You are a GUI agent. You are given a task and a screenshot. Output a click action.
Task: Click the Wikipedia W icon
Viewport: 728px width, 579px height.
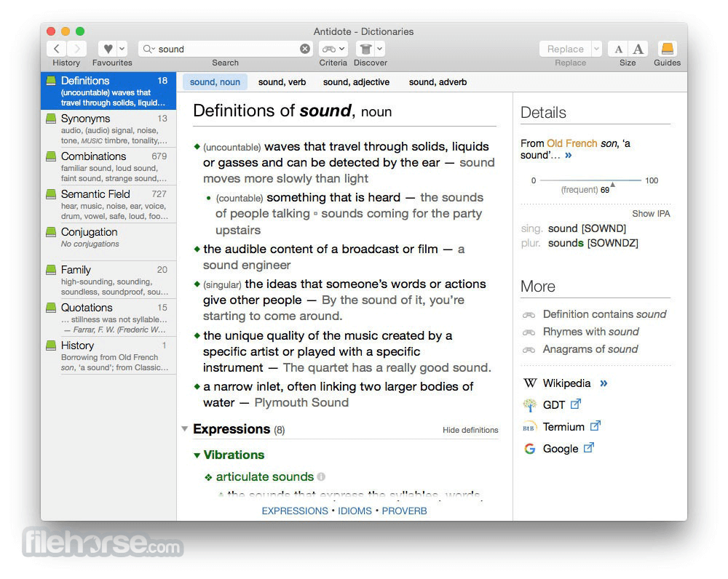pyautogui.click(x=530, y=383)
